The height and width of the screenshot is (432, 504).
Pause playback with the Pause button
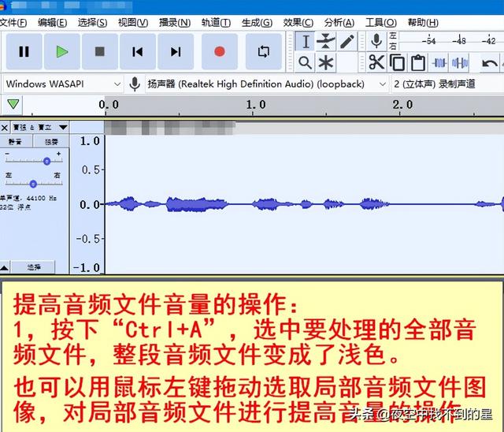24,51
